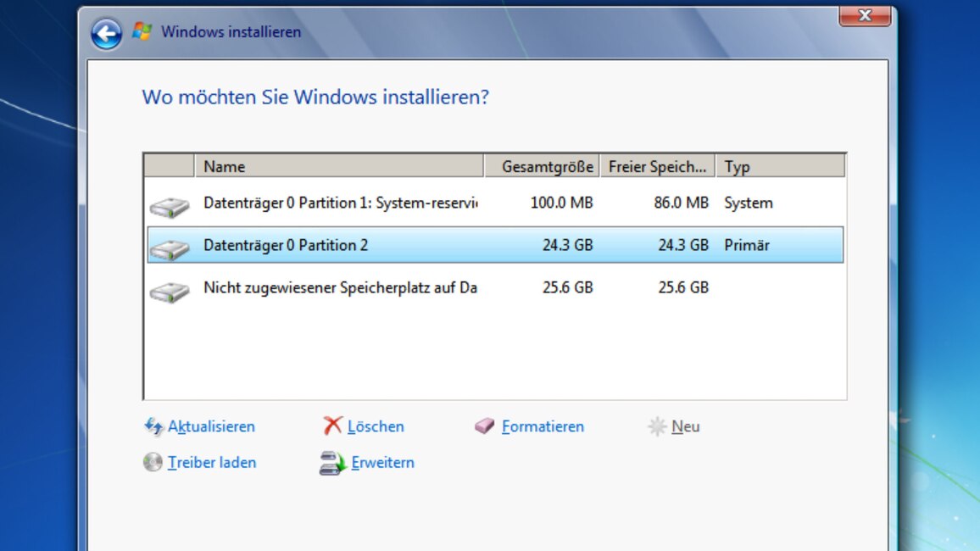Click the Primär type cell

tap(747, 245)
